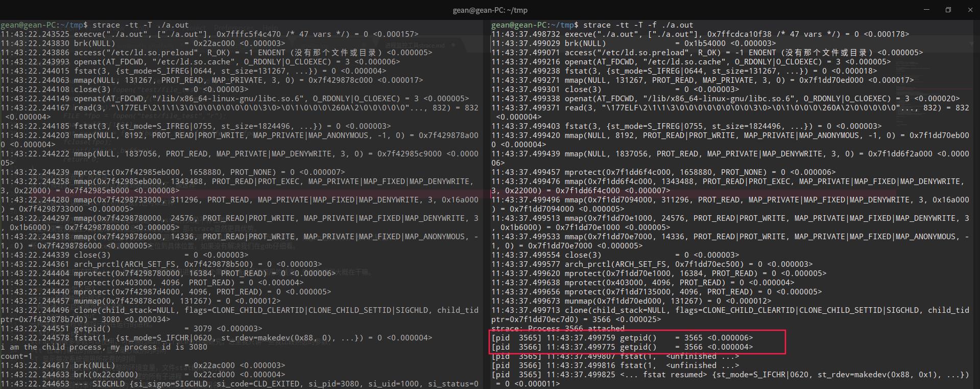Click the right pane command strace -tt -T -f ./a.out
This screenshot has height=389, width=980.
point(638,25)
